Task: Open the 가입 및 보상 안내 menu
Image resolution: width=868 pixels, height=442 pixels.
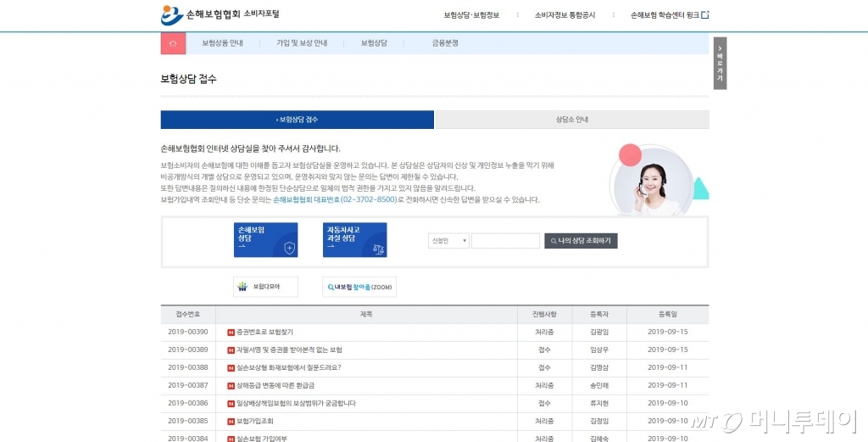Action: [x=302, y=43]
